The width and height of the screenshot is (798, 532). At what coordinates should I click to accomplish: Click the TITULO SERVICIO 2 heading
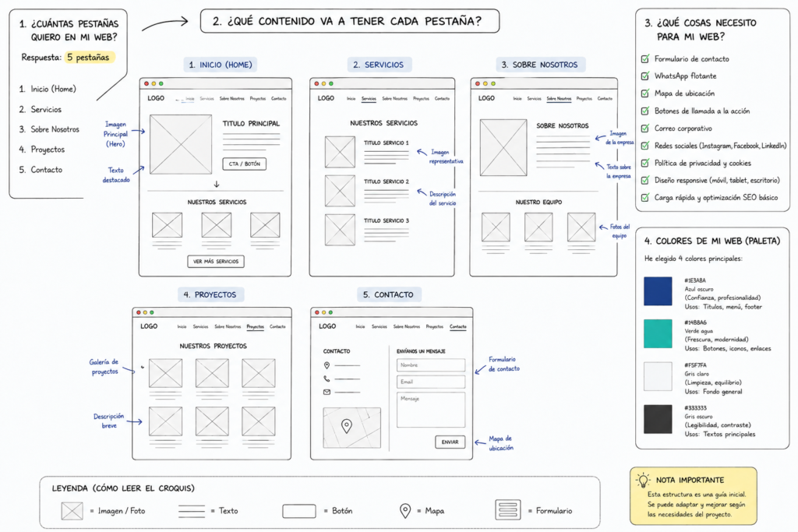[x=387, y=181]
